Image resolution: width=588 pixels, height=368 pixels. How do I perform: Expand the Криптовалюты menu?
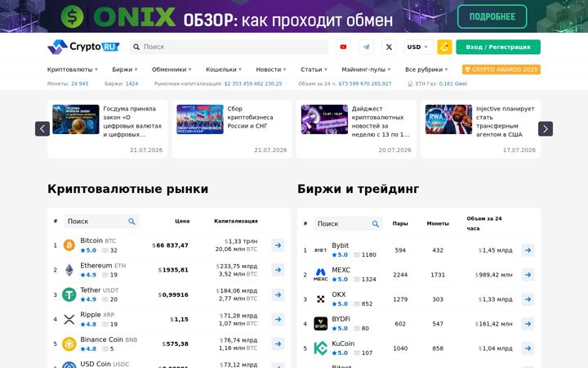[73, 70]
